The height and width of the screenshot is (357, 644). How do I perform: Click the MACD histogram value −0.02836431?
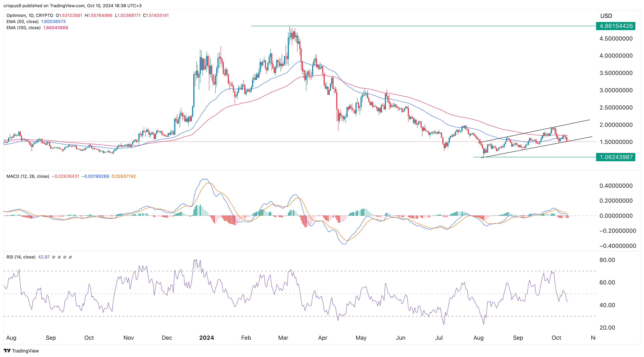(66, 176)
